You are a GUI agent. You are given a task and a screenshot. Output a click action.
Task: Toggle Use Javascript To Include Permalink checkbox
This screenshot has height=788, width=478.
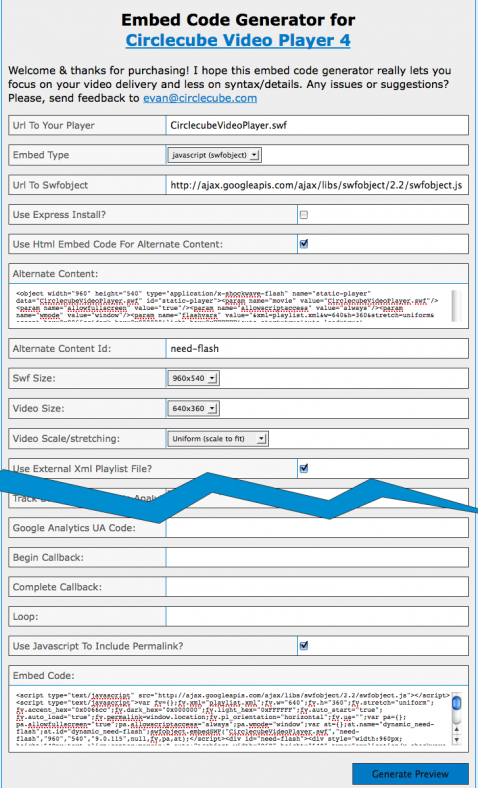[304, 645]
